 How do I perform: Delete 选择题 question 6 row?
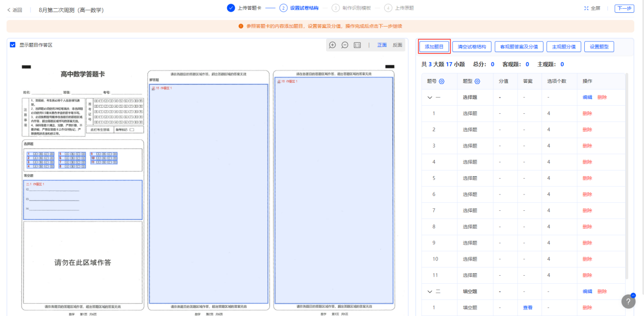[587, 194]
